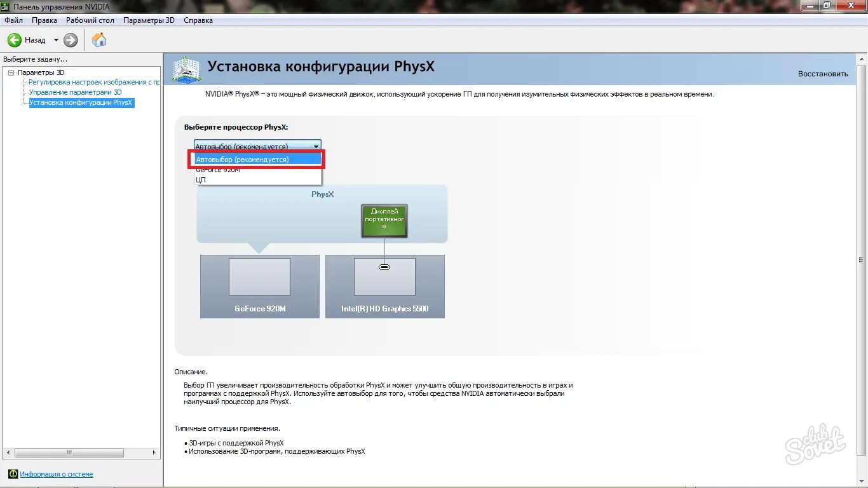This screenshot has height=488, width=868.
Task: Click the Описание. heading text
Action: (191, 372)
